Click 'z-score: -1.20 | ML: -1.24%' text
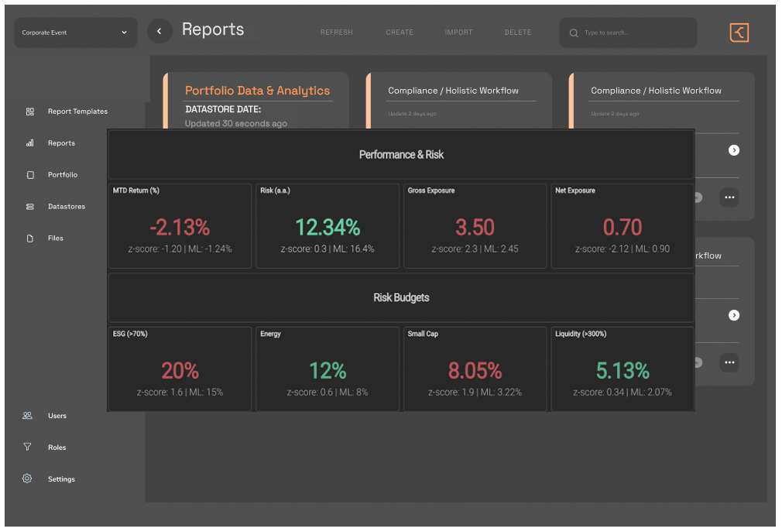 [x=180, y=249]
